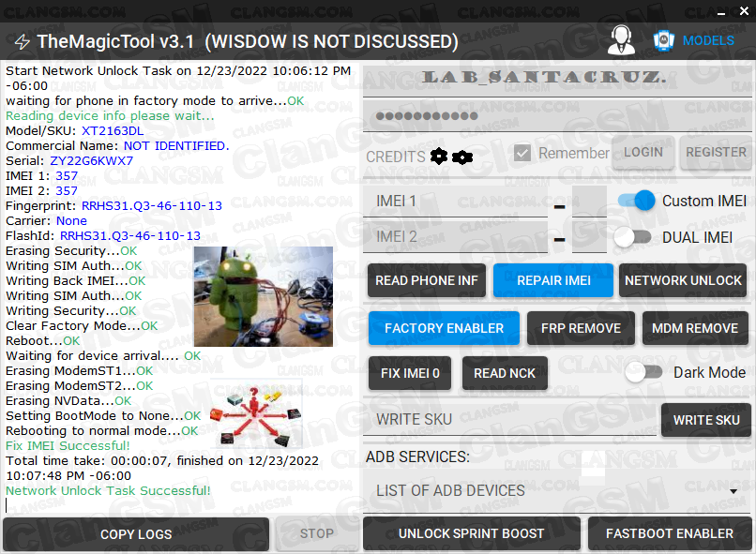Click the 'Start Network Unlock Task' log line
The image size is (756, 554).
pyautogui.click(x=178, y=79)
